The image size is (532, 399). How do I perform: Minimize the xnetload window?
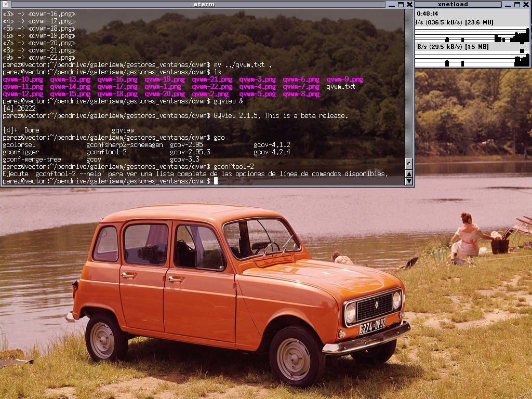tap(508, 4)
